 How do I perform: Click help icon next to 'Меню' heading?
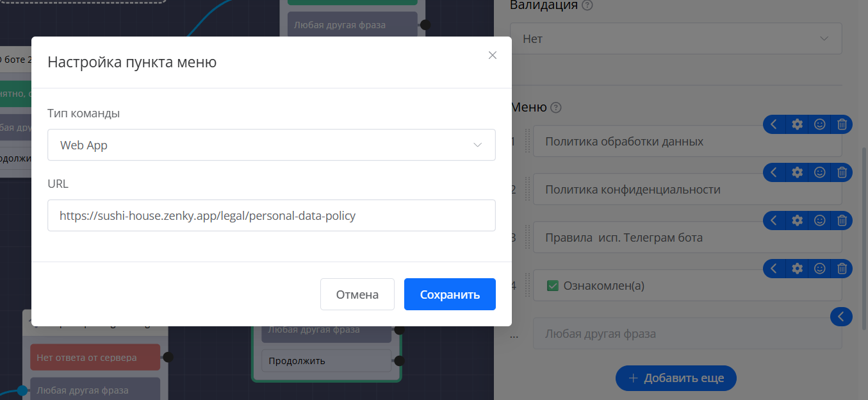pyautogui.click(x=556, y=108)
